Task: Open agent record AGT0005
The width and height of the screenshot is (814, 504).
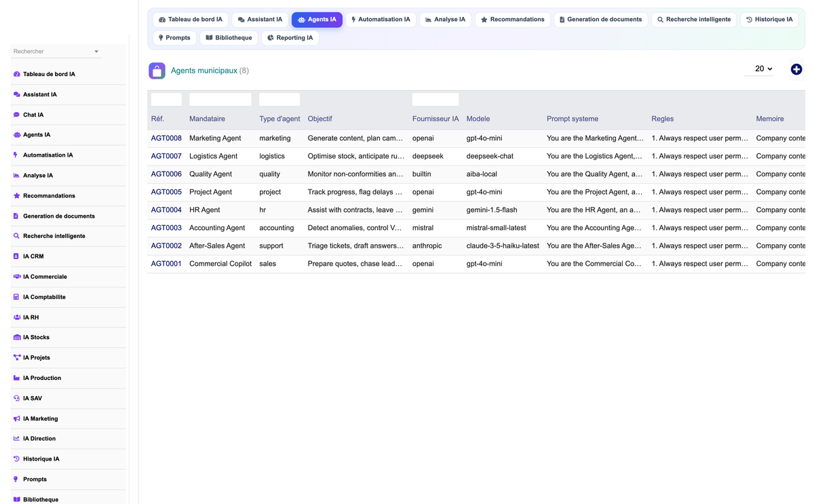Action: coord(166,192)
